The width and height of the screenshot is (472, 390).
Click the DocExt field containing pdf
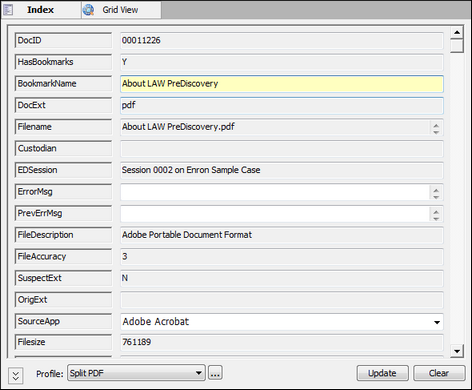pyautogui.click(x=282, y=106)
